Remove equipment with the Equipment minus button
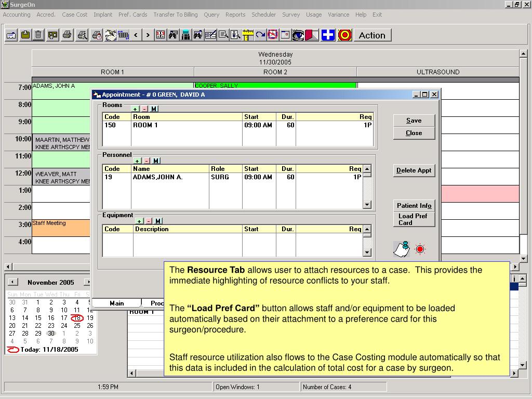This screenshot has height=399, width=532. pyautogui.click(x=149, y=221)
